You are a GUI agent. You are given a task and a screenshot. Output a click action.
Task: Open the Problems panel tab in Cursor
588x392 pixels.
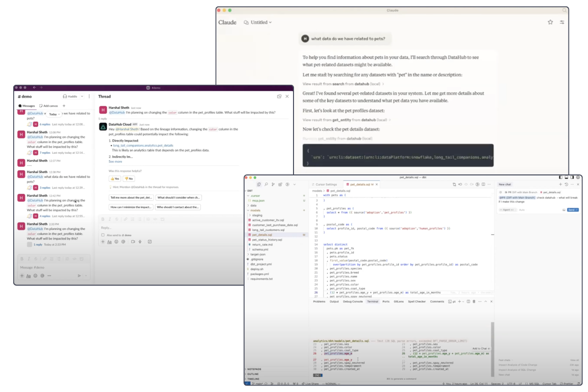[319, 301]
